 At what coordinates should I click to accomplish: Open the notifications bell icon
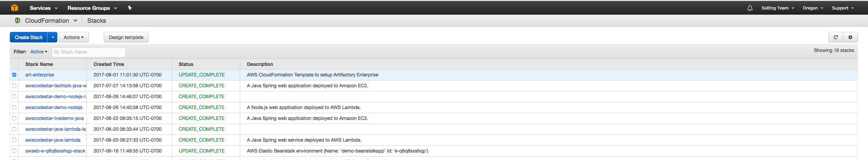(x=750, y=8)
